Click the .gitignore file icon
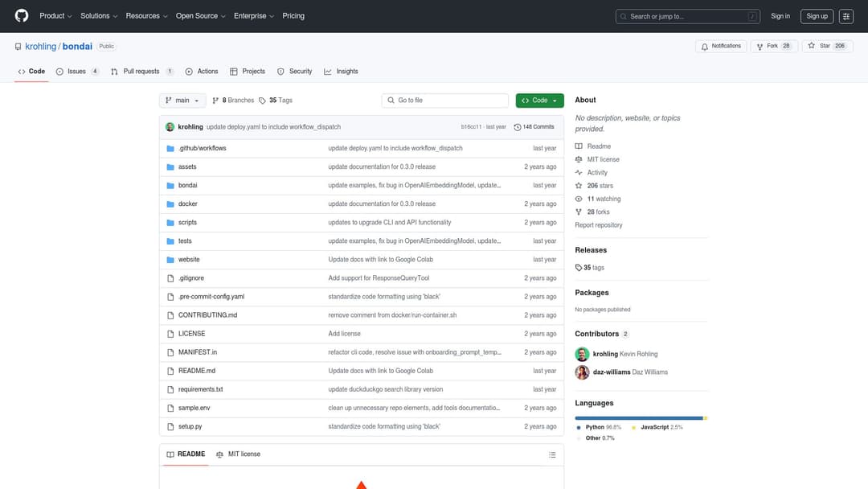The width and height of the screenshot is (868, 489). (170, 278)
